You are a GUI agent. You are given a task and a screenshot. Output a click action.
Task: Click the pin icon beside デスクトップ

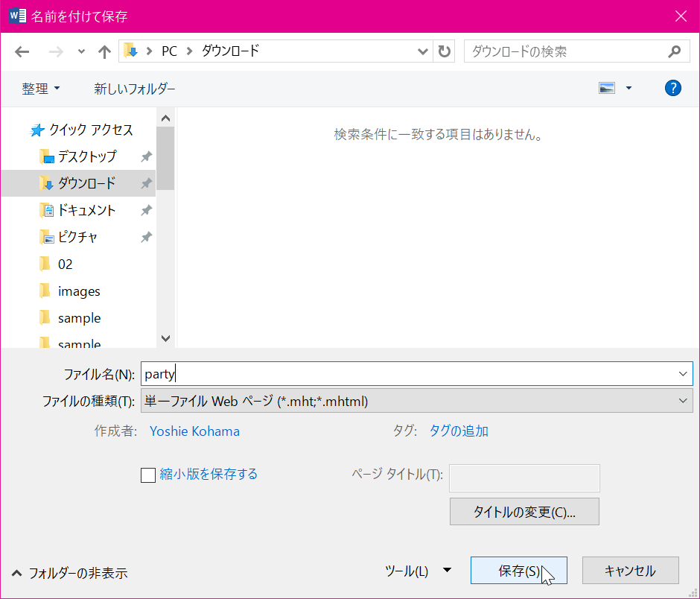(147, 156)
